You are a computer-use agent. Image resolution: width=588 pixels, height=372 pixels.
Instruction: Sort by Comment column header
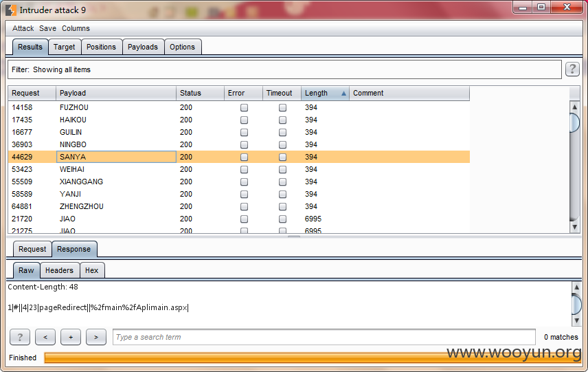[x=409, y=93]
